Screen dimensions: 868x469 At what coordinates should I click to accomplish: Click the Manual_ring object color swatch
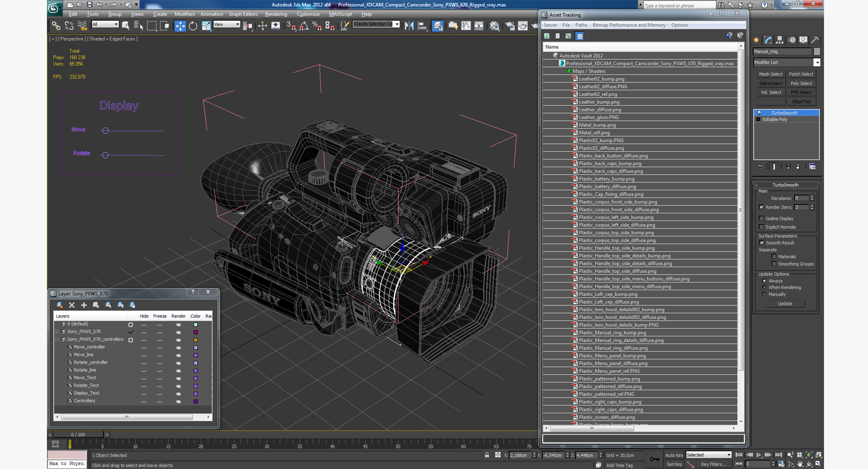click(817, 52)
